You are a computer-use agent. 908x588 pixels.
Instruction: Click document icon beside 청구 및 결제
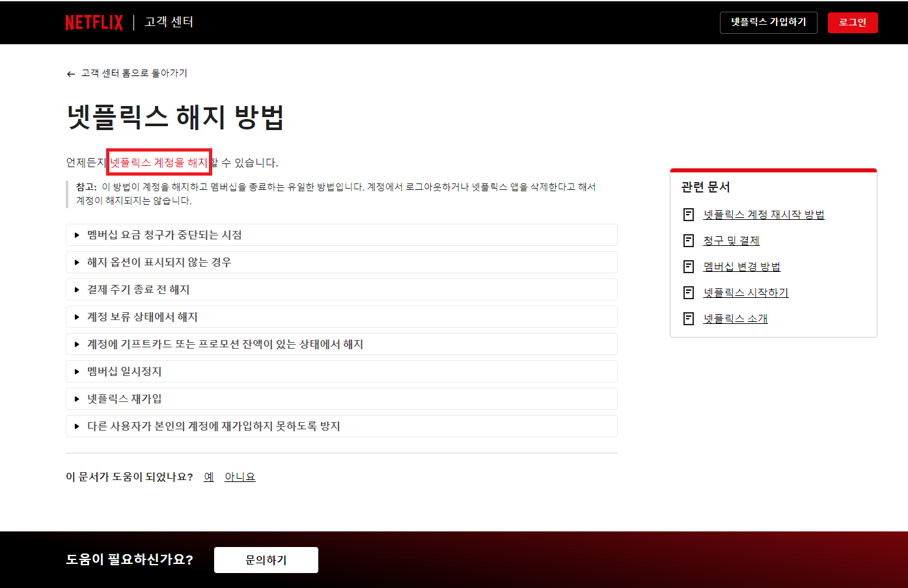(x=689, y=241)
